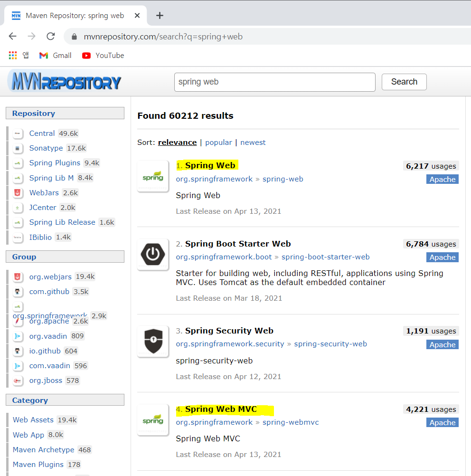
Task: Filter by org.jboss group link
Action: 46,381
